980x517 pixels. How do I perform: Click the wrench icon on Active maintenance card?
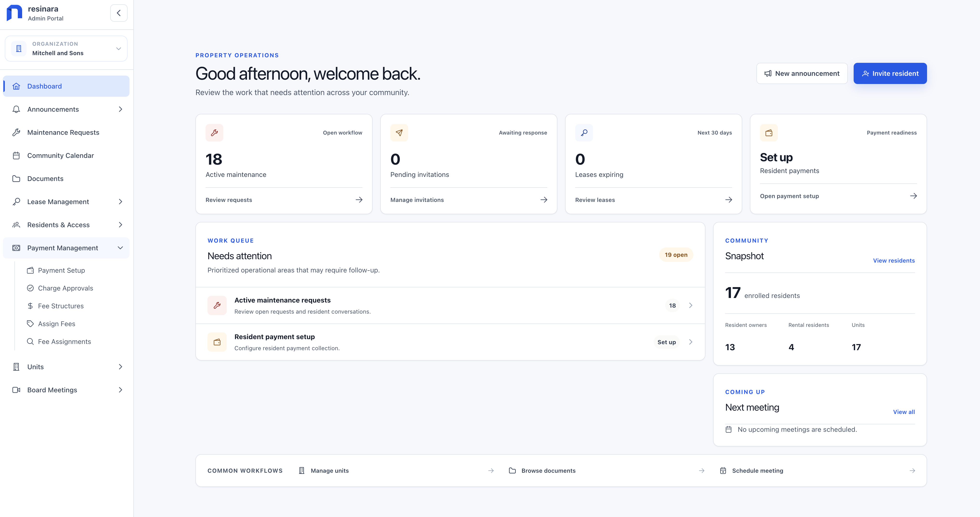[x=215, y=133]
